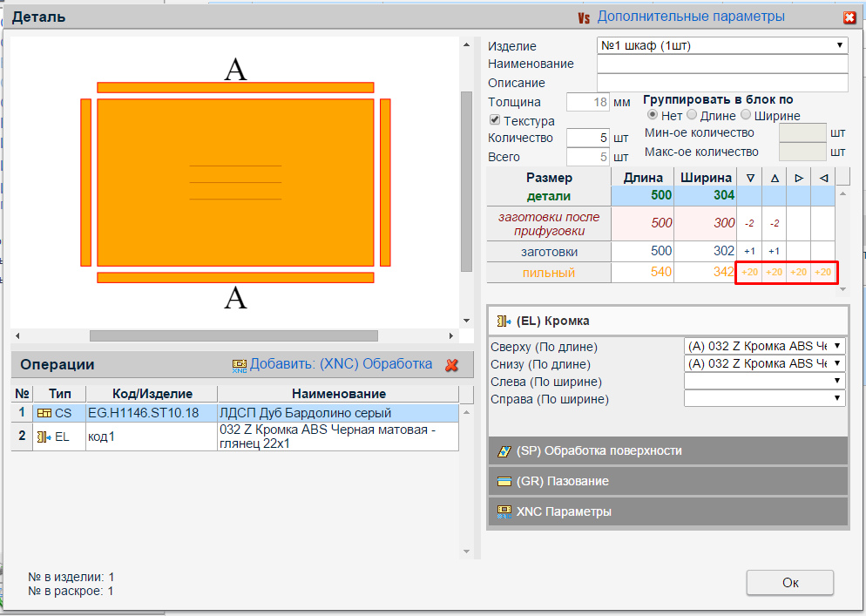Click the Кромка section icon

504,321
